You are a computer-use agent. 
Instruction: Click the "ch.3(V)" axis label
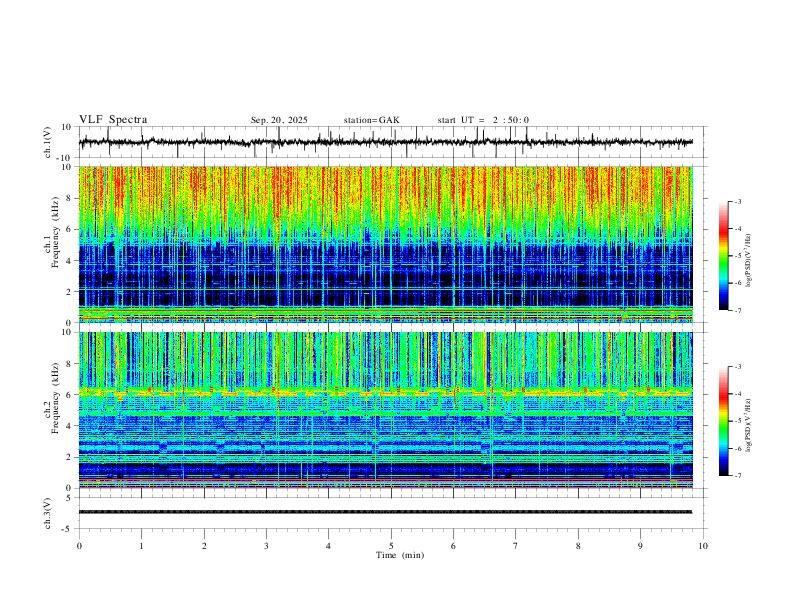point(48,513)
